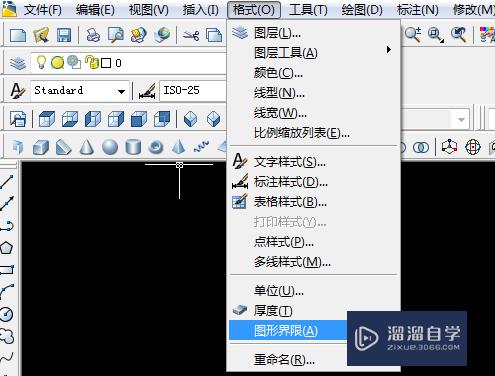Click the Box solid modeling icon
This screenshot has height=376, width=495.
pyautogui.click(x=41, y=147)
